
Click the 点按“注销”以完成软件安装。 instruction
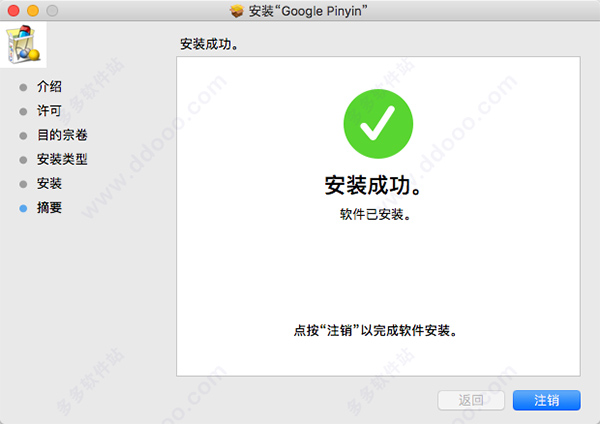click(375, 330)
